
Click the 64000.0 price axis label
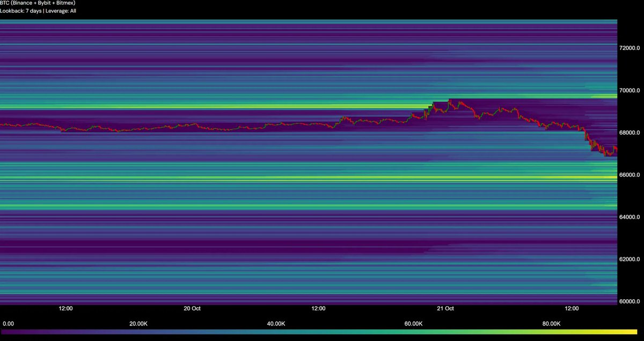(x=630, y=217)
